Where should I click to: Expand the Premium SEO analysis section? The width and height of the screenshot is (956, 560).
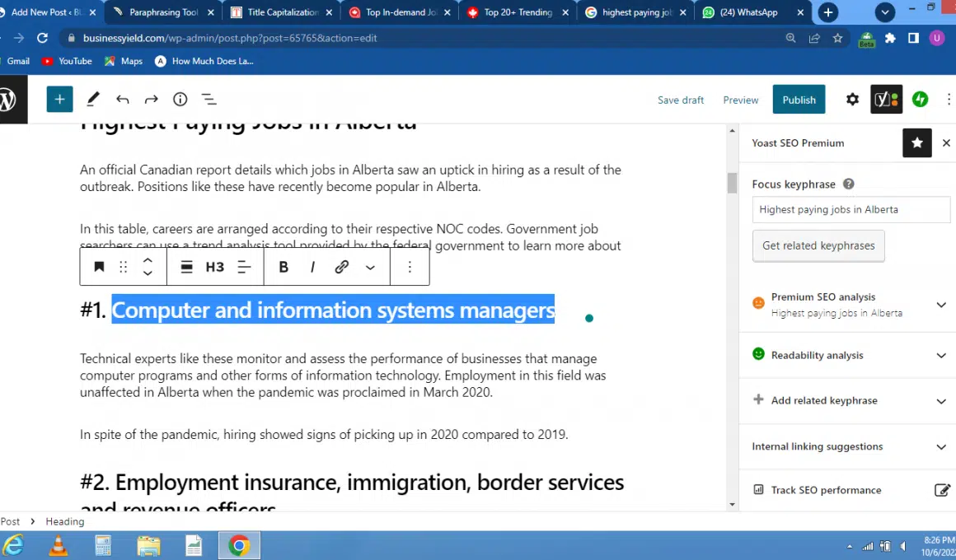tap(941, 305)
